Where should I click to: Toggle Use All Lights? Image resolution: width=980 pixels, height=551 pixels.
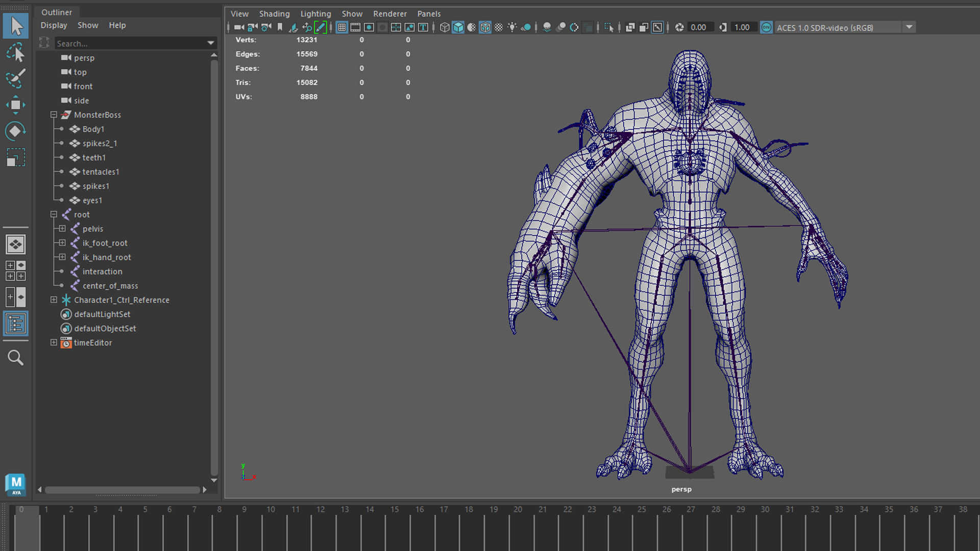(512, 28)
